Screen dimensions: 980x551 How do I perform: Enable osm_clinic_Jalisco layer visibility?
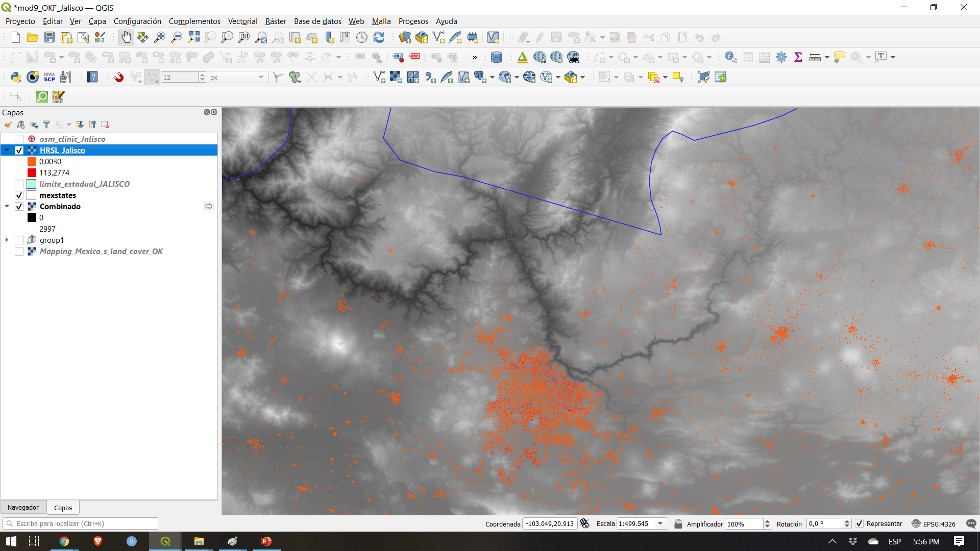[x=19, y=139]
